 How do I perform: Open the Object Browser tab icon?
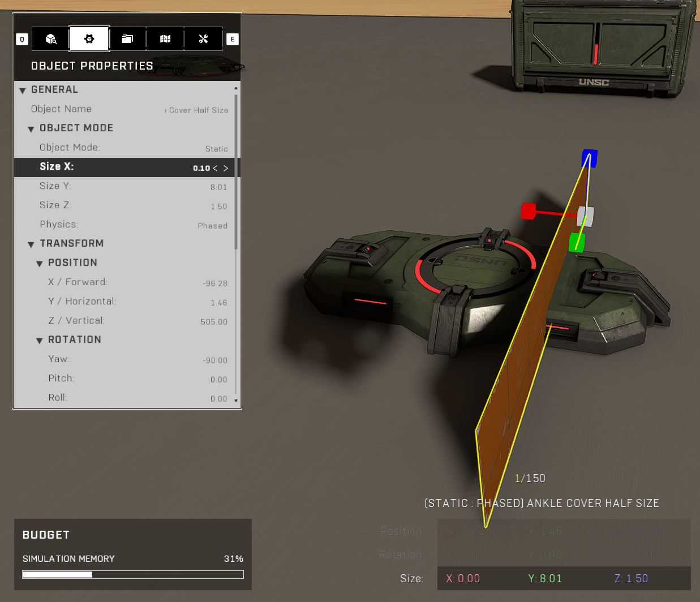tap(51, 39)
